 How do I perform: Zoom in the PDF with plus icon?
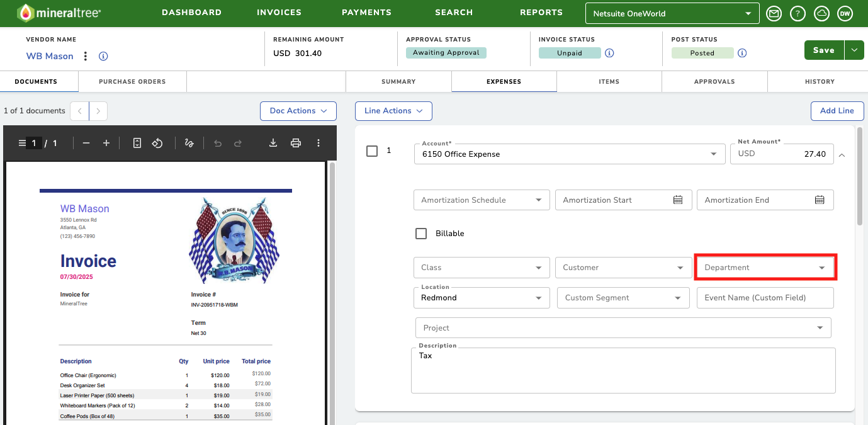106,143
